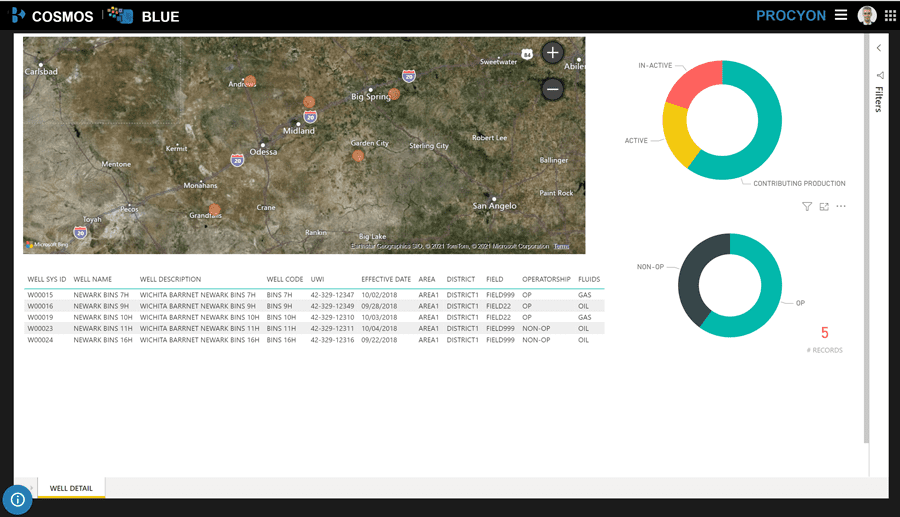900x517 pixels.
Task: Select well marker near Garden City
Action: pyautogui.click(x=358, y=156)
